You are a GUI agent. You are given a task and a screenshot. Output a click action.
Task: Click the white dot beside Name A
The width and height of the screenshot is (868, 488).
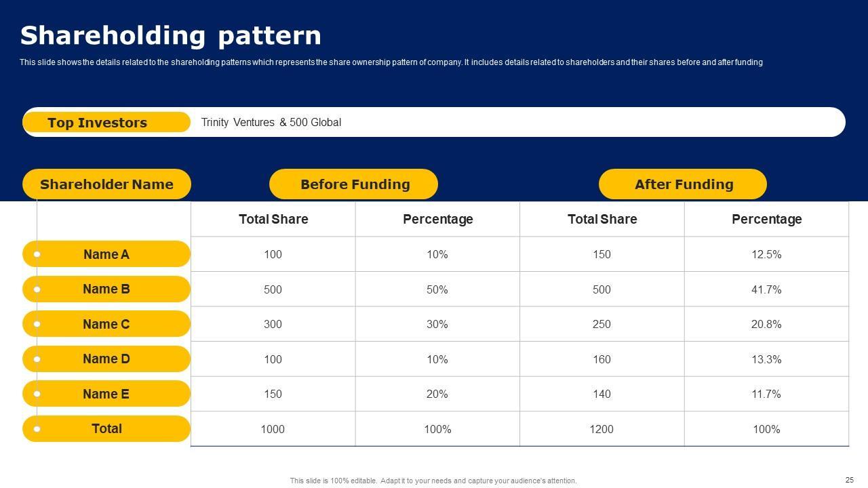[x=37, y=254]
